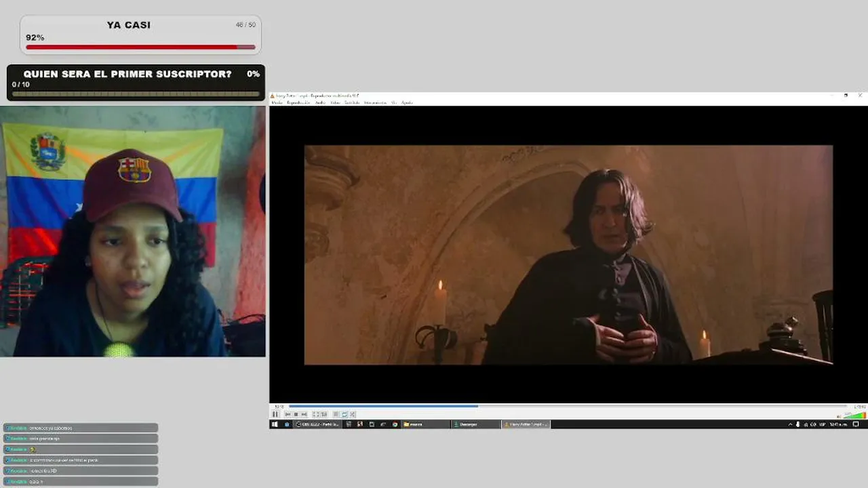Select the Harry Potter VLC taskbar button
The height and width of the screenshot is (488, 868).
tap(526, 424)
